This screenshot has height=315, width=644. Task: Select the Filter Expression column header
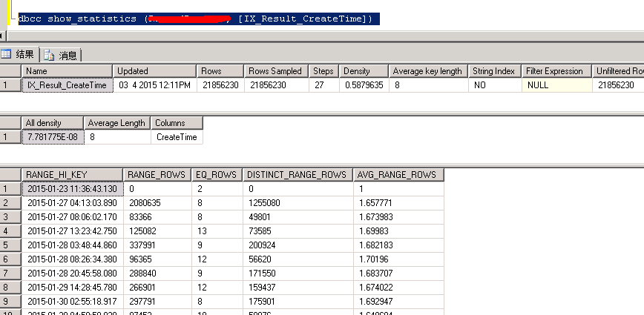[x=556, y=71]
